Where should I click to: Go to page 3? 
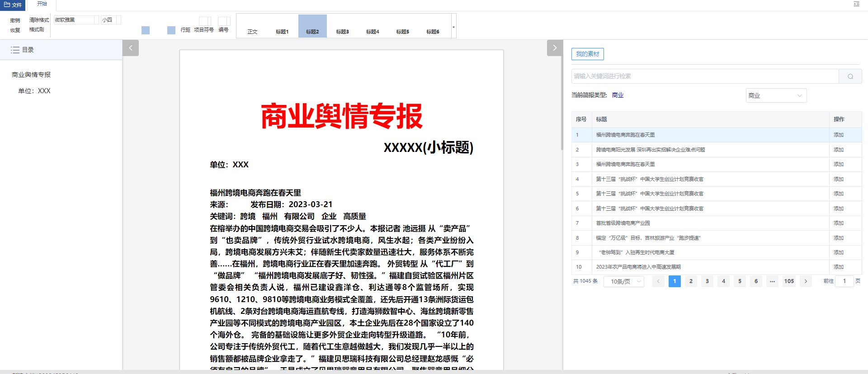click(707, 281)
